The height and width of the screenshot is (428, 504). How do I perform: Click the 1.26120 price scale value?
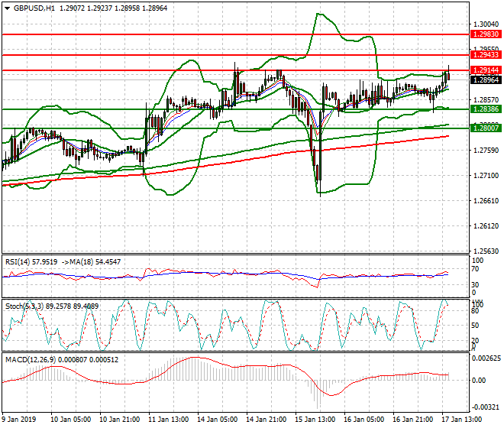pyautogui.click(x=486, y=226)
